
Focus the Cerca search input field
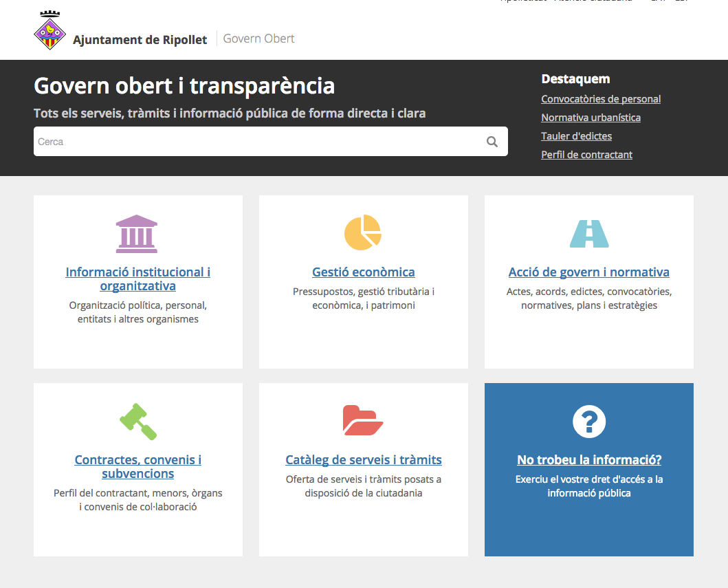pyautogui.click(x=254, y=142)
